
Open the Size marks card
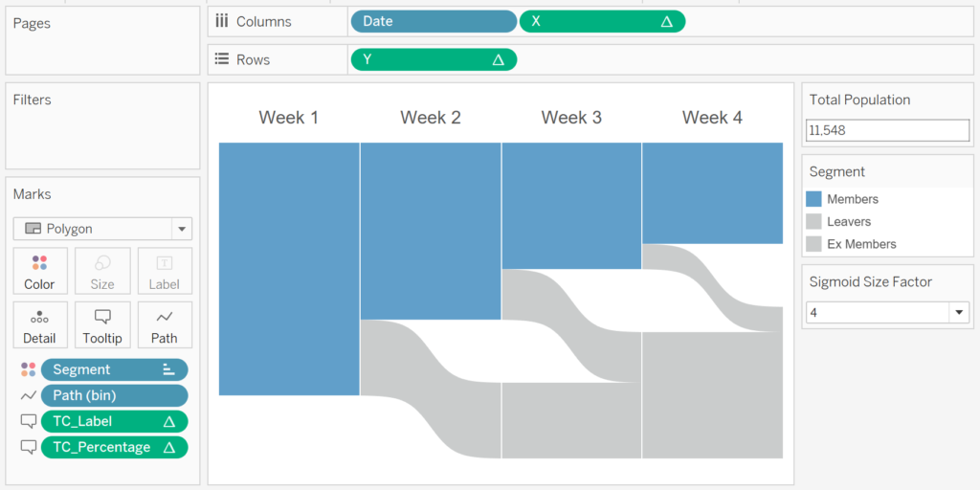(x=102, y=271)
